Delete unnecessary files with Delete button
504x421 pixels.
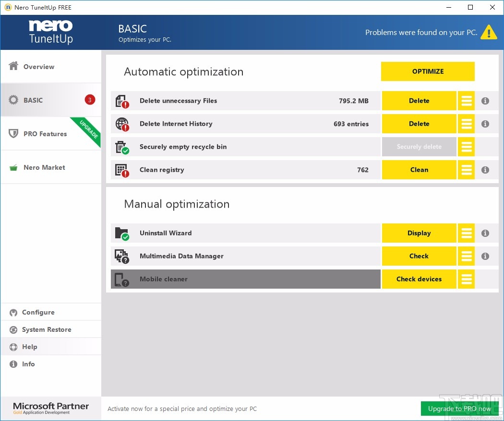[x=419, y=101]
